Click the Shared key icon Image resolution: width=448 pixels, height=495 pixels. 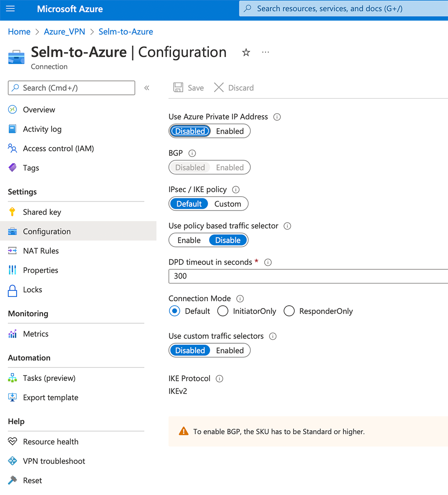(13, 212)
